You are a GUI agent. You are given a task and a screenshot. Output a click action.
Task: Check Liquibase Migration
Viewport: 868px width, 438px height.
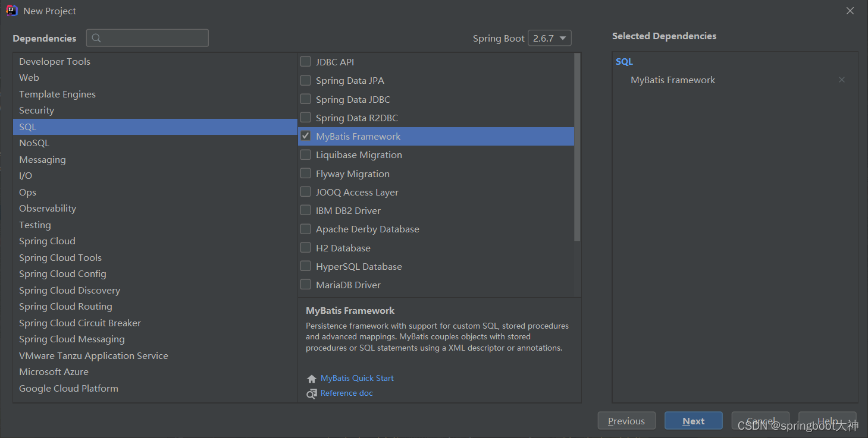point(305,155)
